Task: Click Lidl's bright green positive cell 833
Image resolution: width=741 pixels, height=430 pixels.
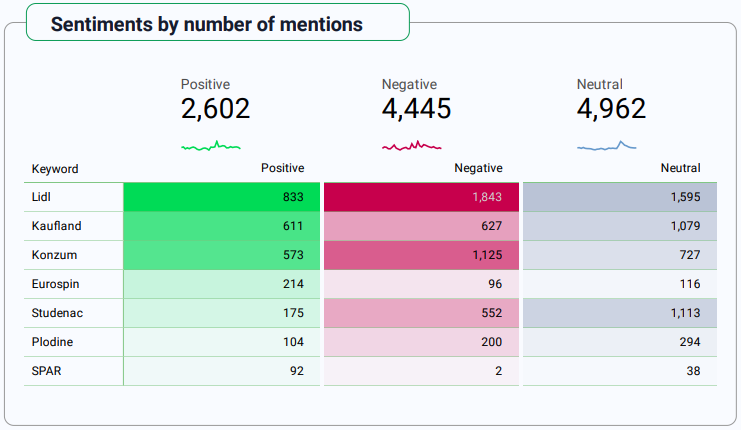Action: (222, 198)
